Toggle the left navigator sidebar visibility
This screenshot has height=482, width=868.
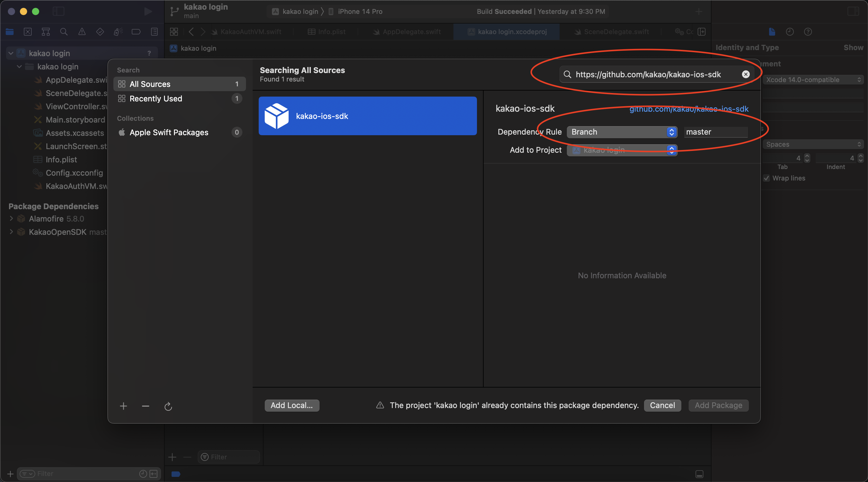coord(58,11)
